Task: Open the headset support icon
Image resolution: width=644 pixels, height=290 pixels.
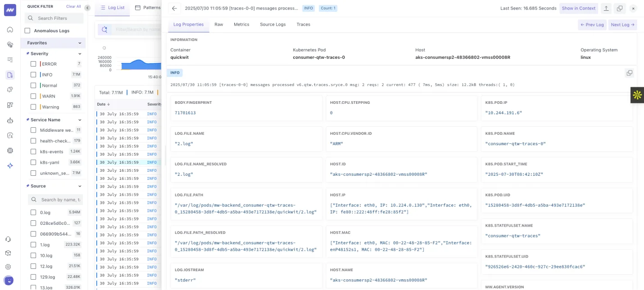Action: pos(8,240)
